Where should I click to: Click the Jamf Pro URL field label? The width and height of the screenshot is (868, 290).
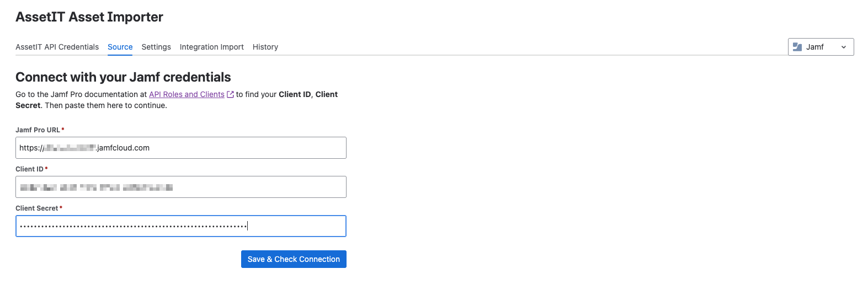[x=38, y=130]
